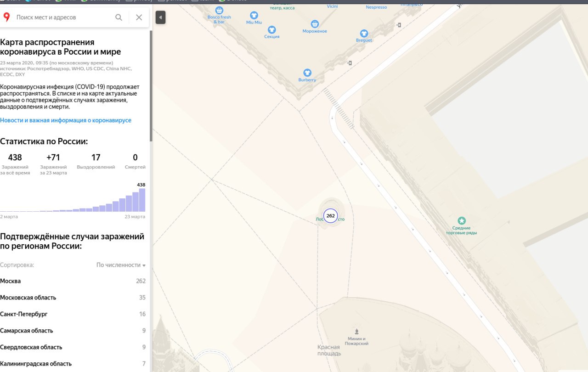Click the Секция shop map icon
588x372 pixels.
point(272,29)
